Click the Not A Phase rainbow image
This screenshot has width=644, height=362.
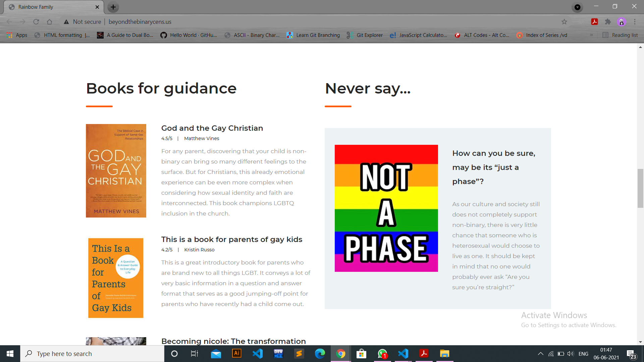(x=386, y=208)
